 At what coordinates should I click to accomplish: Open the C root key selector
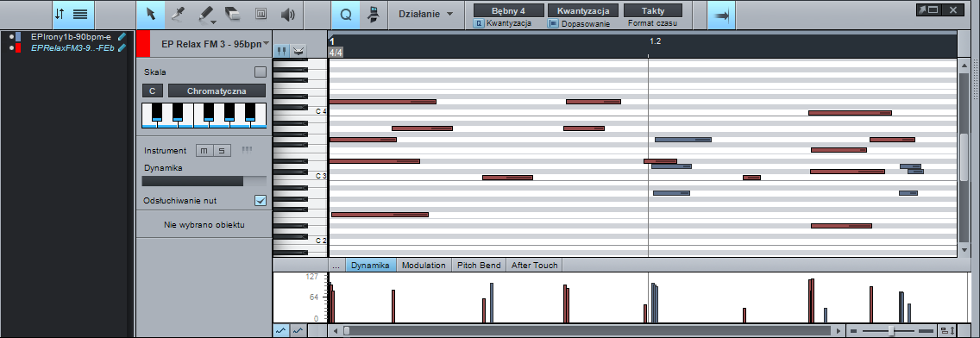pos(153,91)
